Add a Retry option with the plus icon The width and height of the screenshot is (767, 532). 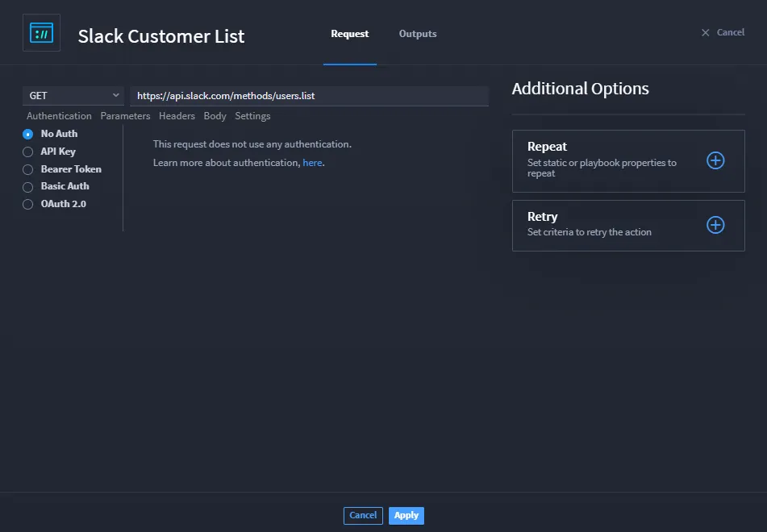[x=715, y=225]
